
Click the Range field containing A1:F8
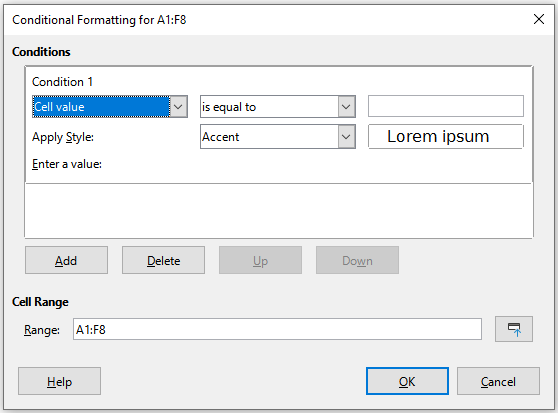[x=277, y=329]
